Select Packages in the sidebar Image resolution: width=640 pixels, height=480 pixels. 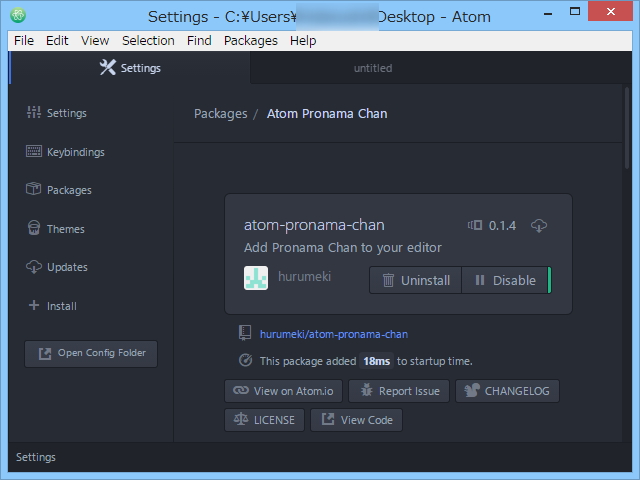click(69, 190)
